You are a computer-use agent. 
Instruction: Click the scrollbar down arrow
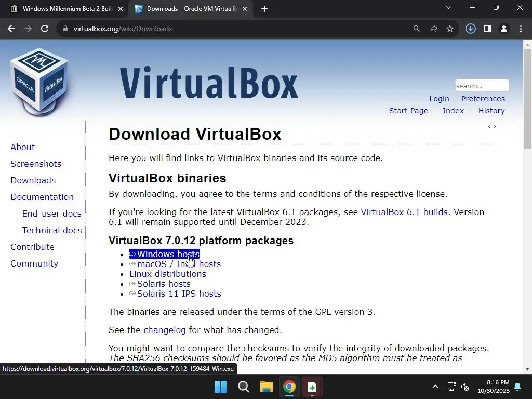tap(527, 369)
